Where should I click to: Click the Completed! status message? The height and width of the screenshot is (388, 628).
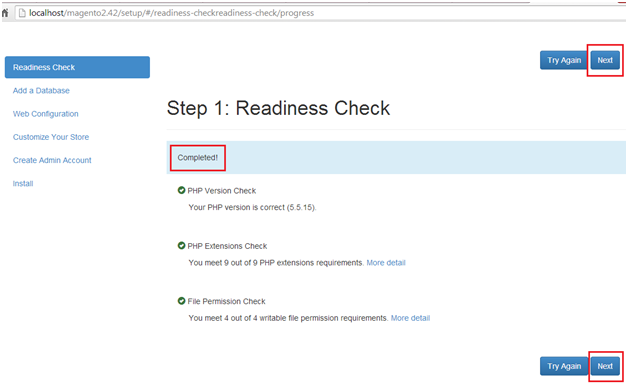pyautogui.click(x=198, y=158)
